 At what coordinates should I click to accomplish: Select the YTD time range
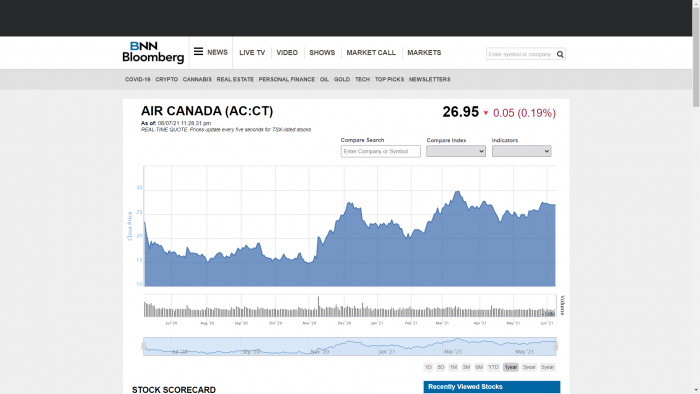[493, 367]
